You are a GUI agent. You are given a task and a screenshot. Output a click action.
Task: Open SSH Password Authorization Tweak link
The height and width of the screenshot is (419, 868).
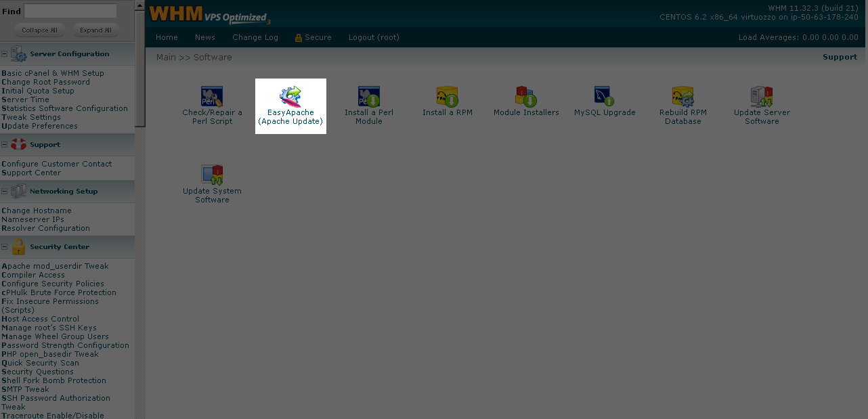pos(56,402)
